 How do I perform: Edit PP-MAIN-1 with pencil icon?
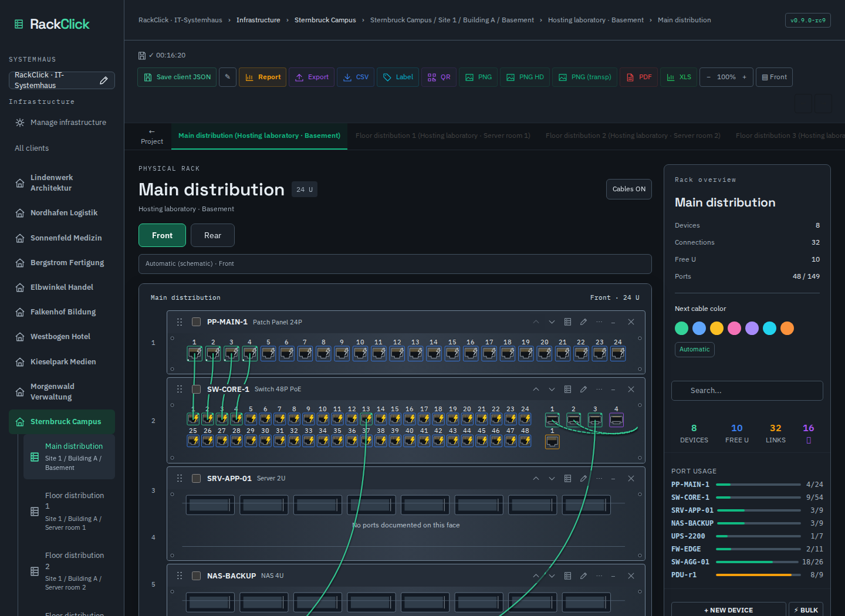[583, 322]
